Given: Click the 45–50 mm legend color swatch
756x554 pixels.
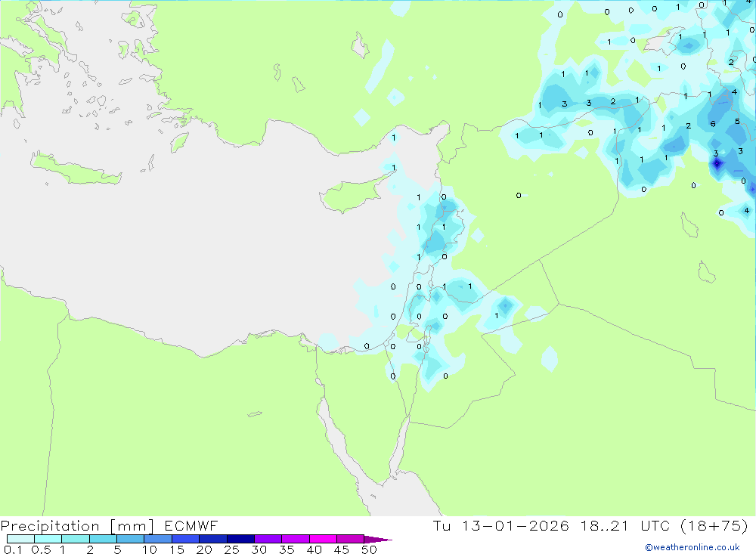Looking at the screenshot, I should click(351, 539).
